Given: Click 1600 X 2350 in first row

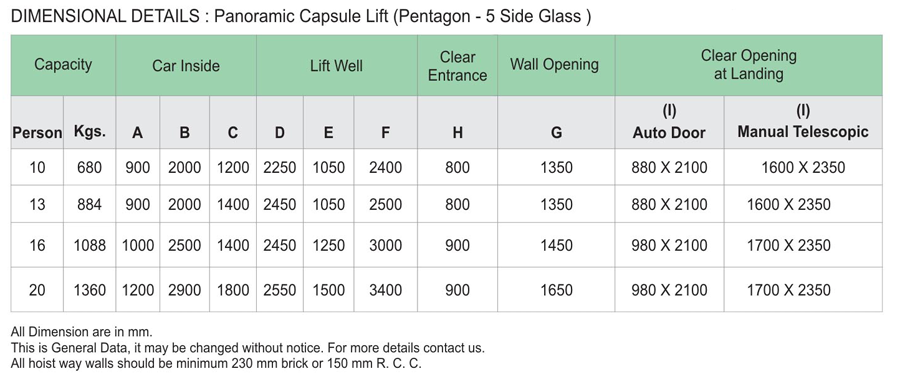Looking at the screenshot, I should coord(803,168).
